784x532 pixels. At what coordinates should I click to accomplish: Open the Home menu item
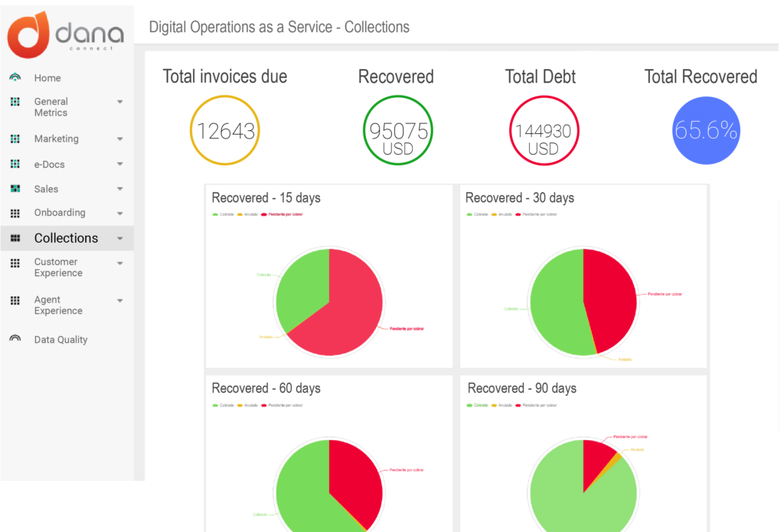click(47, 78)
